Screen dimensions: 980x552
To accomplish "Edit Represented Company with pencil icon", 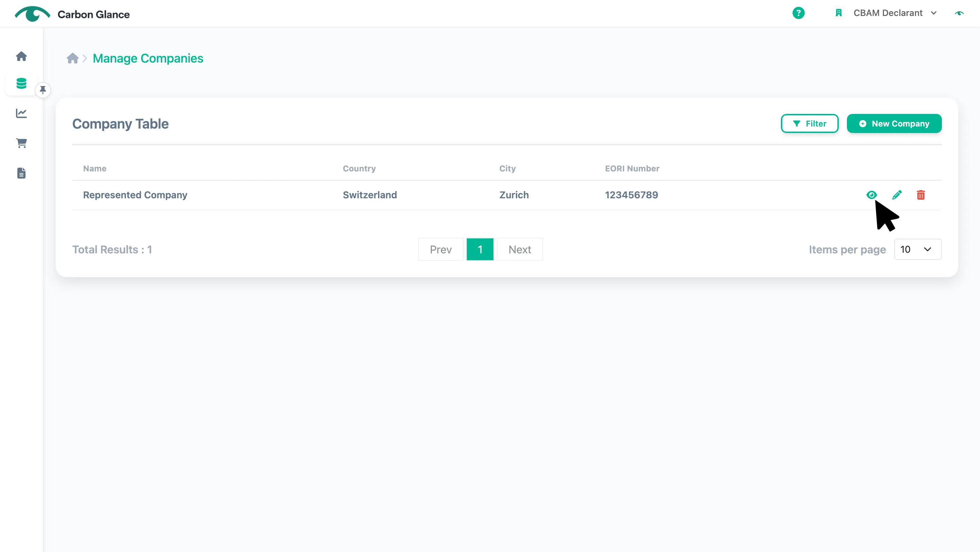I will coord(897,195).
